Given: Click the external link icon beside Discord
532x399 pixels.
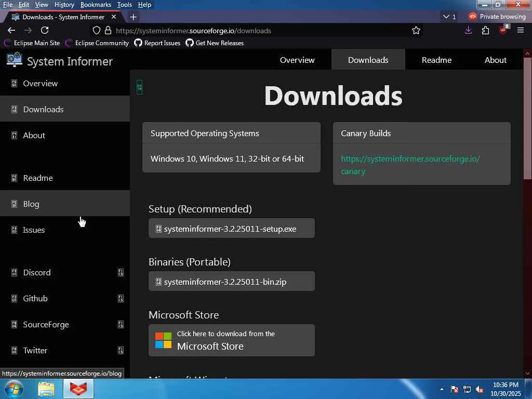Looking at the screenshot, I should tap(121, 273).
